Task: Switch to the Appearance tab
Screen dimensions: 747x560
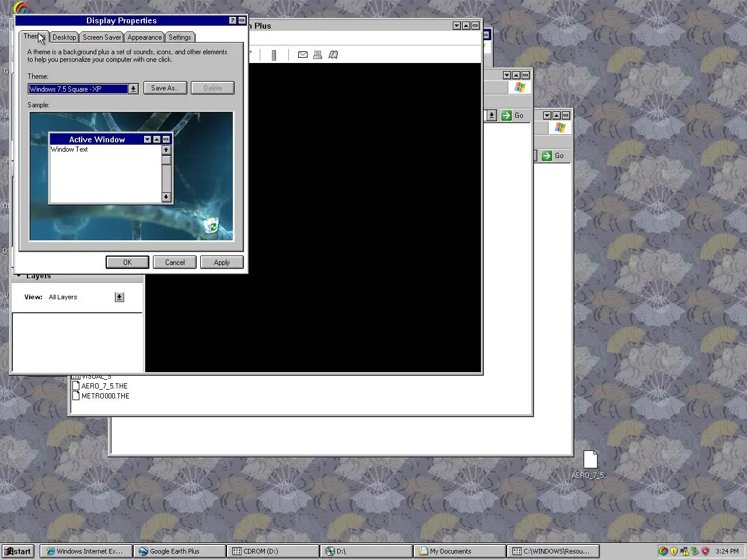Action: [144, 37]
